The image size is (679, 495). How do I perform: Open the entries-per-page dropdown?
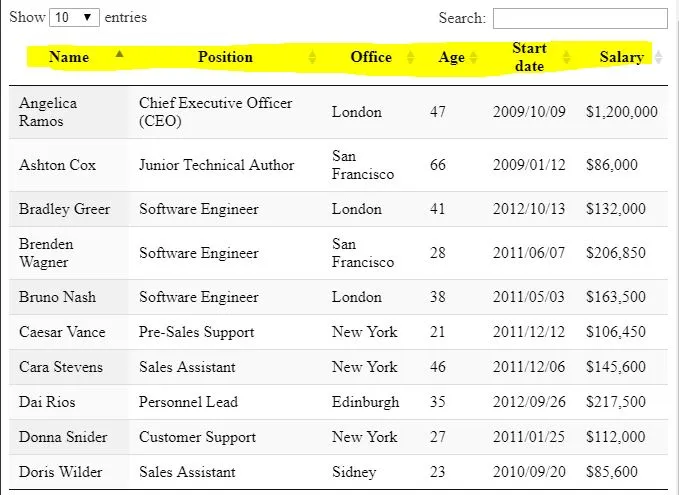click(75, 18)
